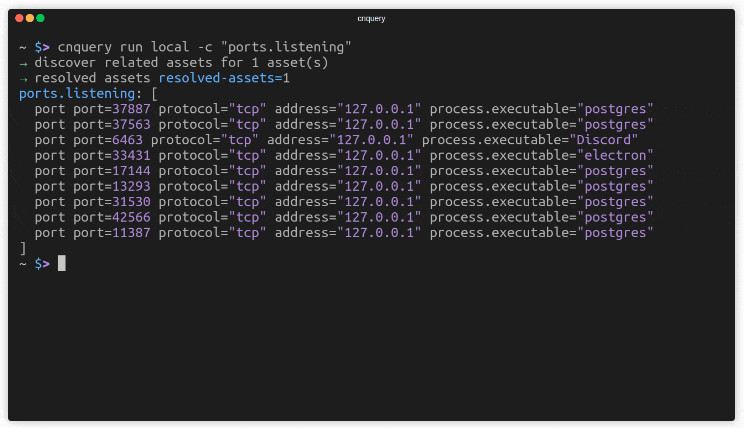Image resolution: width=744 pixels, height=428 pixels.
Task: Click port number 42566
Action: point(131,217)
